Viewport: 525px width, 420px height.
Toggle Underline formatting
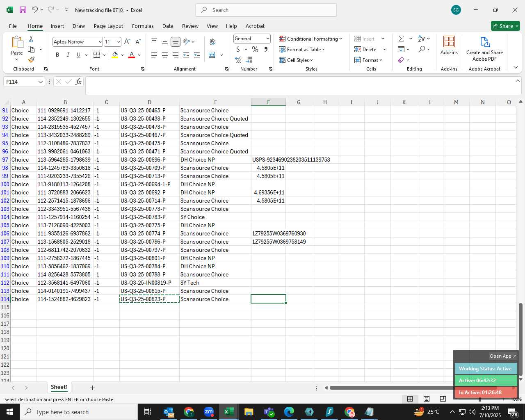click(x=78, y=55)
